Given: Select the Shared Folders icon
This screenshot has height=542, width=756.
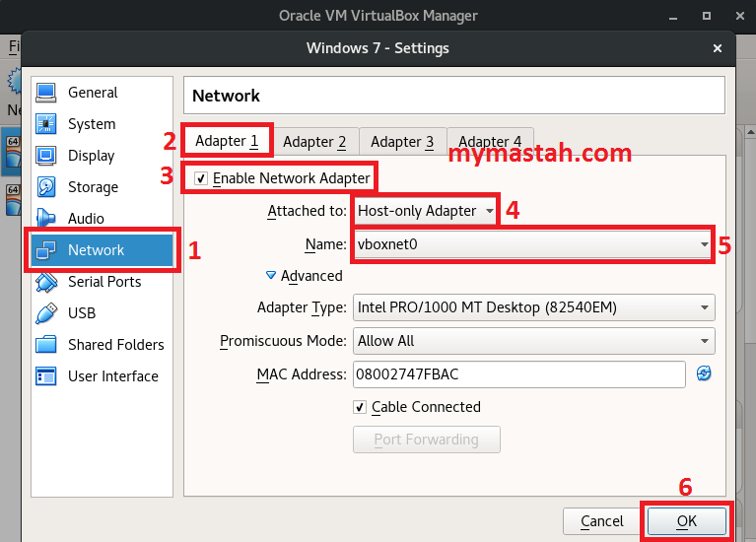Looking at the screenshot, I should (45, 344).
